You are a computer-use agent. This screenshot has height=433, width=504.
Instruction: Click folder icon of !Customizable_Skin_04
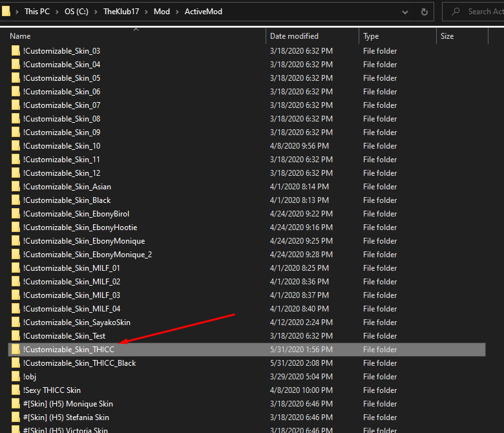tap(16, 64)
